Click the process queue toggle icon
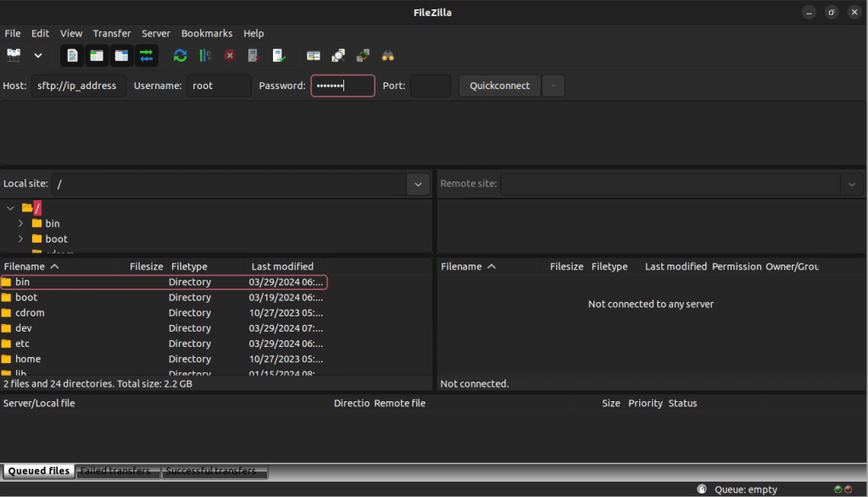Viewport: 868px width, 497px height. coord(204,55)
